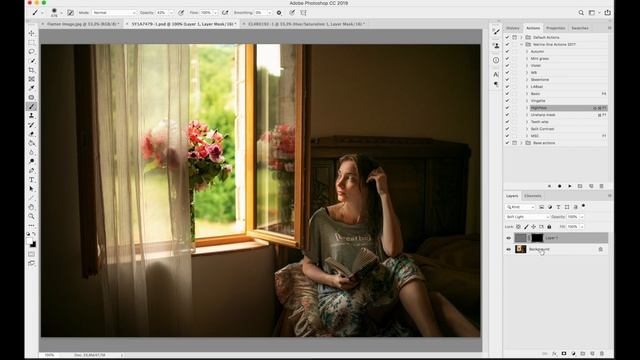Select the Clone Stamp tool

pyautogui.click(x=31, y=116)
